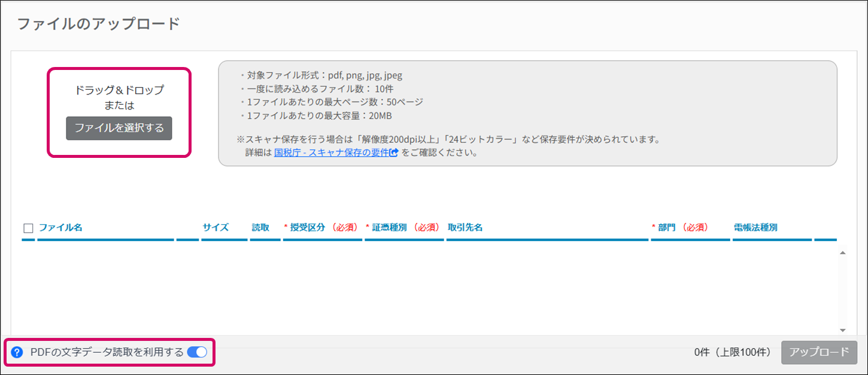Open the 国税庁 - スキャナ保存の要件 link
The image size is (868, 375).
[331, 153]
